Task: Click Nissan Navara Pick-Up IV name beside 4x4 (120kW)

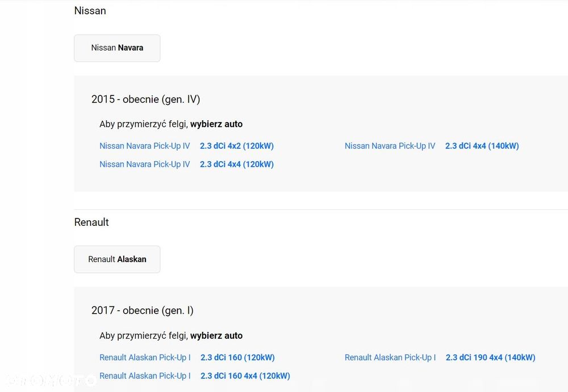Action: pyautogui.click(x=145, y=164)
